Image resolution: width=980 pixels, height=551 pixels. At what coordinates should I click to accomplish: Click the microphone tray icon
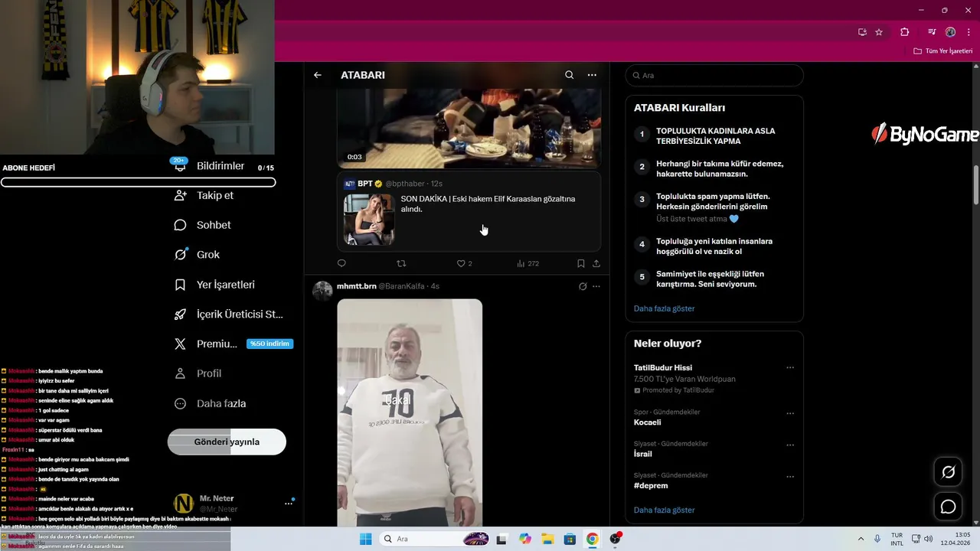point(877,539)
